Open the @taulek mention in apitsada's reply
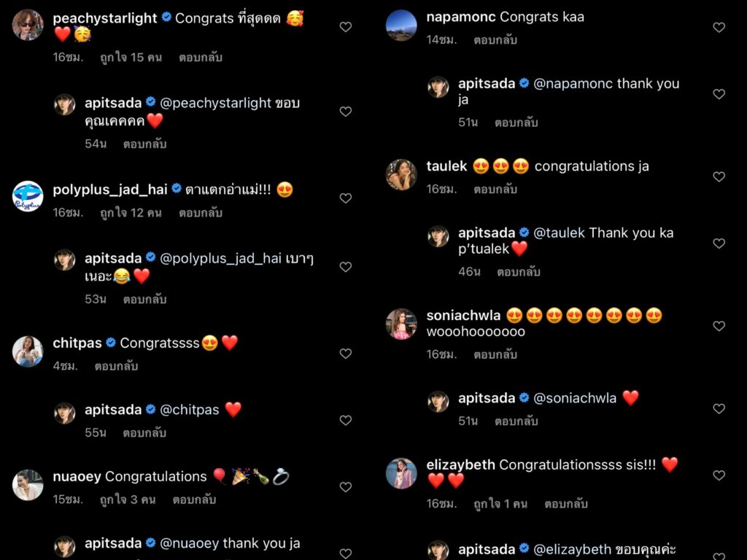Viewport: 747px width, 560px height. [x=559, y=233]
